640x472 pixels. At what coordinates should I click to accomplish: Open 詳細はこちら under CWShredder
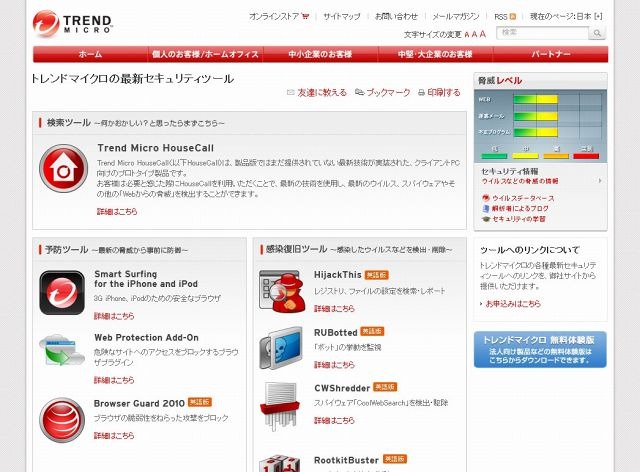click(x=334, y=420)
